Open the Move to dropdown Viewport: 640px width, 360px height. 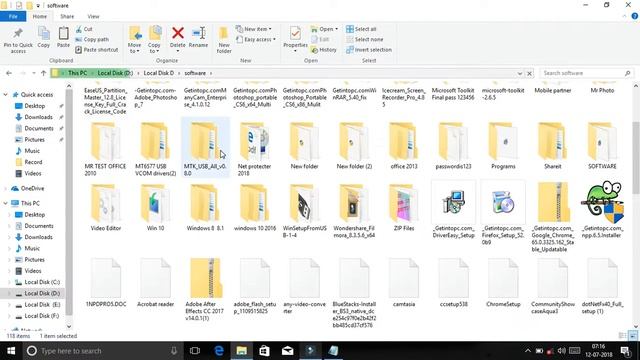pyautogui.click(x=134, y=40)
